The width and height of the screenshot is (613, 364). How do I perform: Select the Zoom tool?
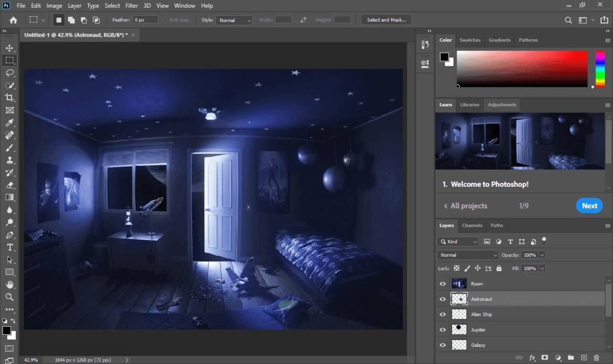click(9, 297)
